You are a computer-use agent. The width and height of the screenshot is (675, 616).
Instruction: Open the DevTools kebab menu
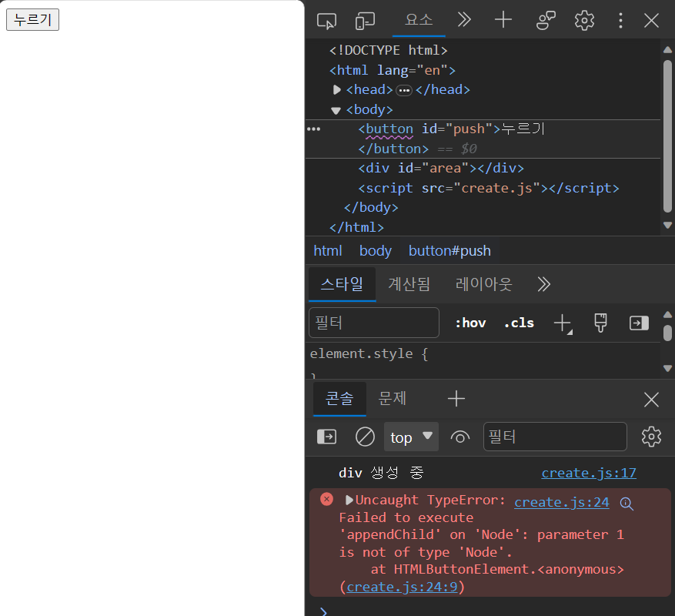pos(620,20)
